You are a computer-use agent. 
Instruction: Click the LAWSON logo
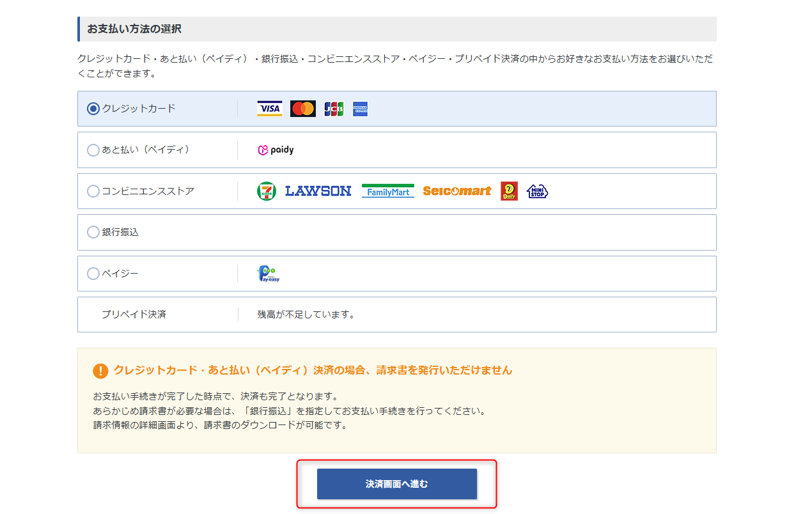(x=318, y=191)
